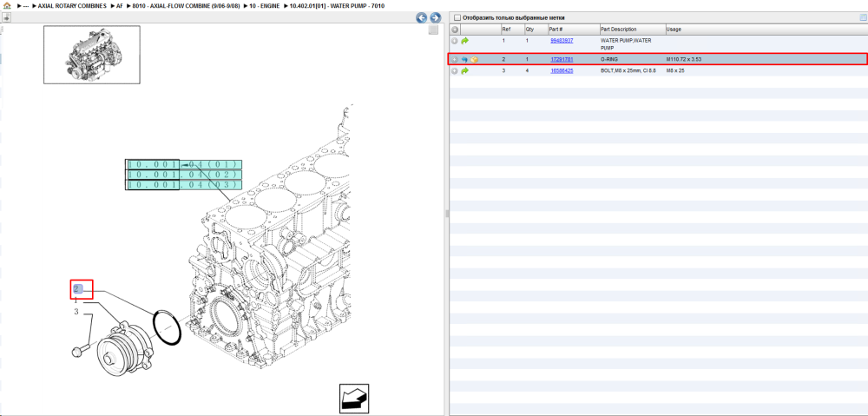Open '10.402.01[01] - WATER PUMP' breadcrumb
868x416 pixels.
click(x=337, y=5)
